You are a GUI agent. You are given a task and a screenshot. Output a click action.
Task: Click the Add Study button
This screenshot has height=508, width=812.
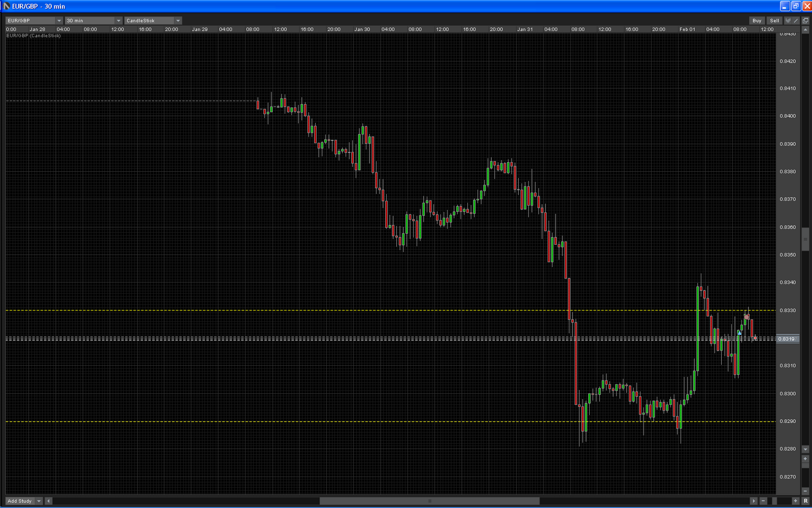point(20,501)
